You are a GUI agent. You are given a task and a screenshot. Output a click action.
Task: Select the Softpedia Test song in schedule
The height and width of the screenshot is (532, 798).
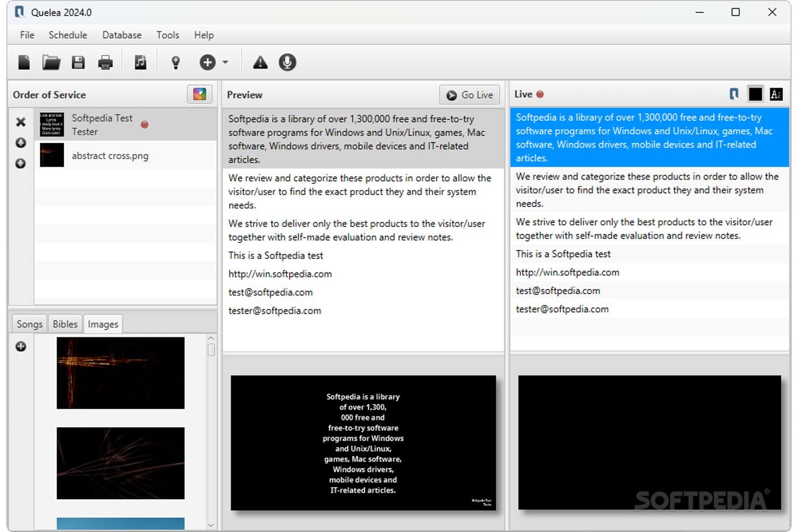pyautogui.click(x=126, y=125)
